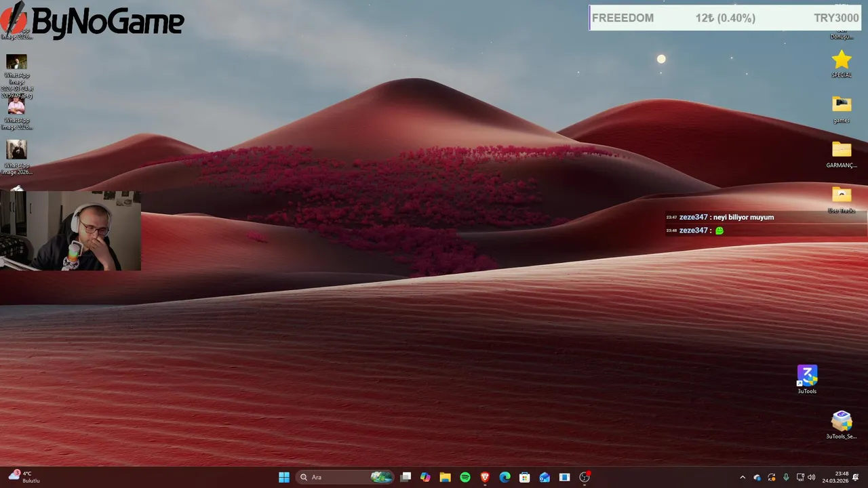Screen dimensions: 868x488
Task: Open Outlook mail from the taskbar
Action: click(x=545, y=477)
